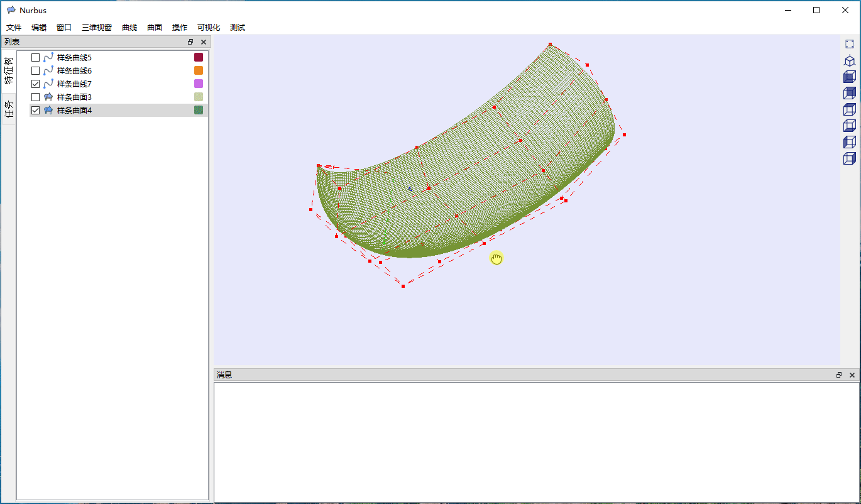Select the left face cube view icon
Screen dimensions: 861x504
tap(850, 142)
